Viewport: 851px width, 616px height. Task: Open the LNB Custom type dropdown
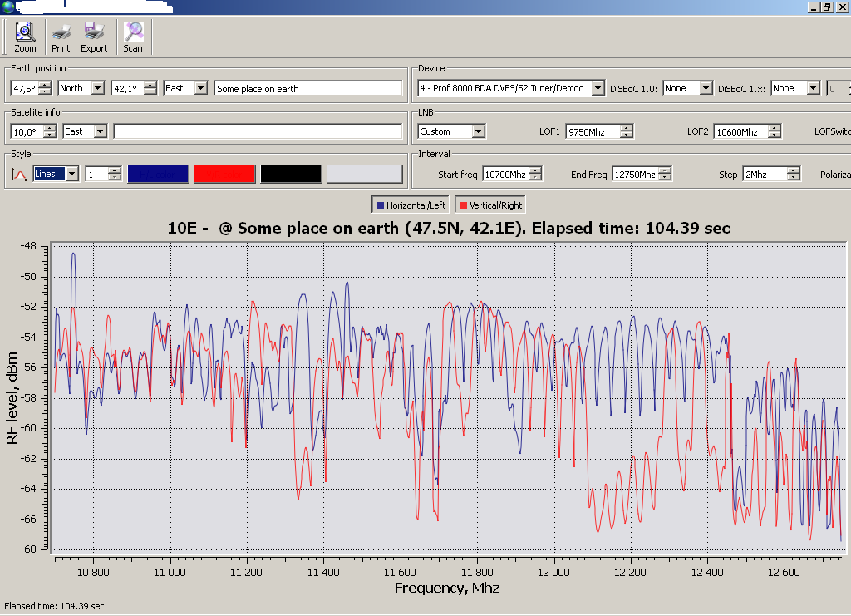(478, 131)
